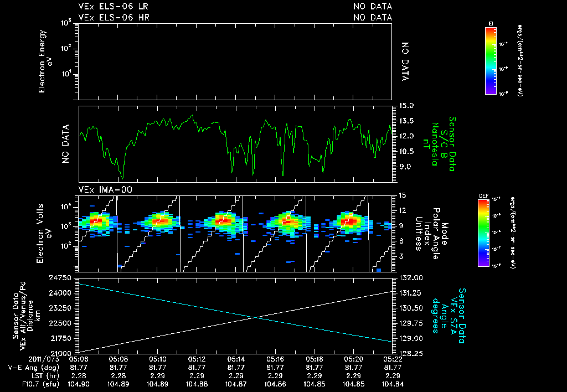Click the '23250' altitude axis tick
This screenshot has height=392, width=567.
(x=60, y=308)
